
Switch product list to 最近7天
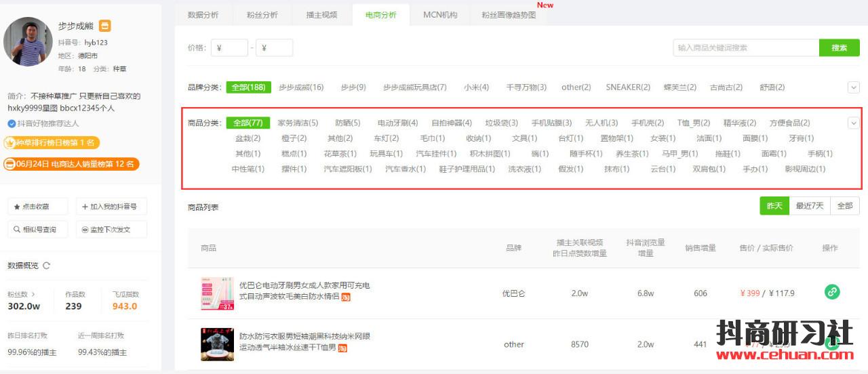(x=810, y=206)
